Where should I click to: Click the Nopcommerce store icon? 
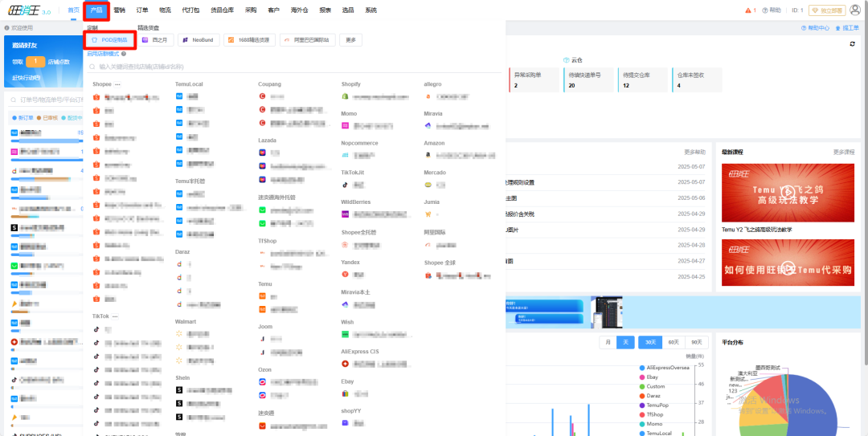[345, 156]
